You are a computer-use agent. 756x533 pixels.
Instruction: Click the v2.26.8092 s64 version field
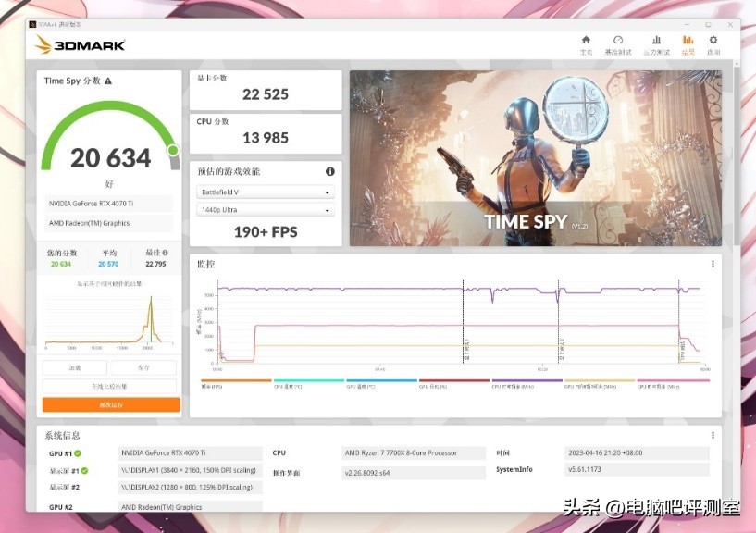point(414,473)
